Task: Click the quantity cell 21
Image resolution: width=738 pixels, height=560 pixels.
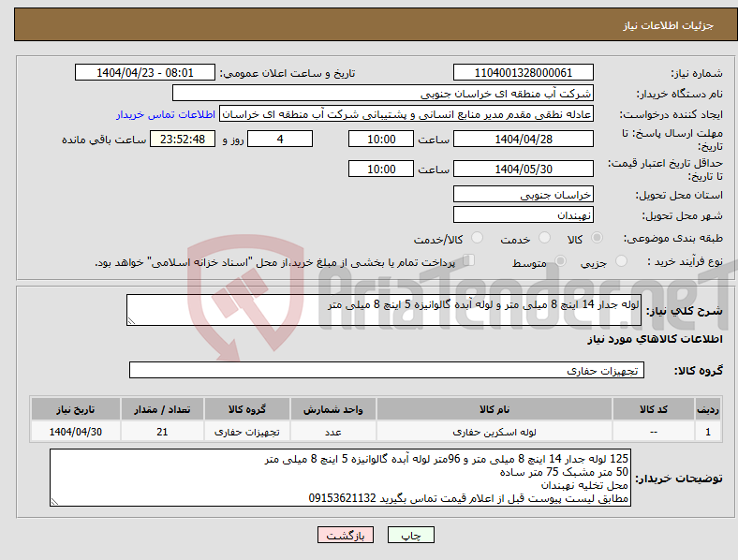Action: click(162, 432)
